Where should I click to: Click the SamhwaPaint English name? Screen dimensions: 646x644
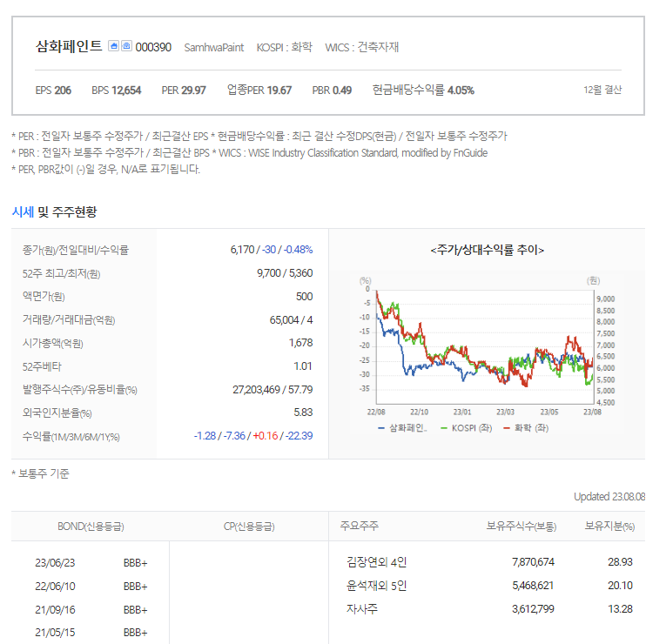[x=214, y=48]
